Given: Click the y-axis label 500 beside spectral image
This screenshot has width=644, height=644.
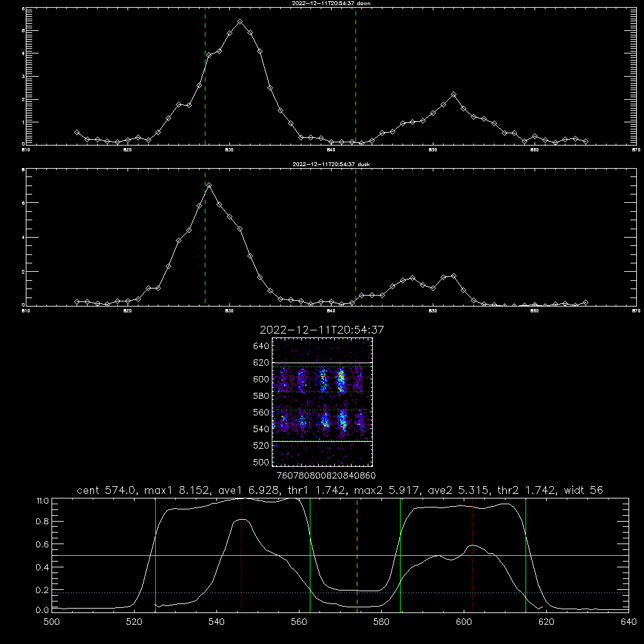Looking at the screenshot, I should click(261, 462).
